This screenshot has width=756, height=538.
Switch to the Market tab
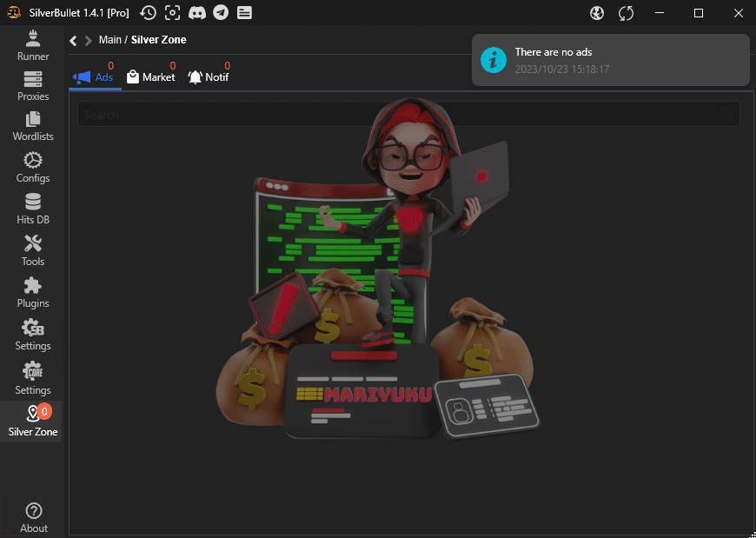point(150,77)
